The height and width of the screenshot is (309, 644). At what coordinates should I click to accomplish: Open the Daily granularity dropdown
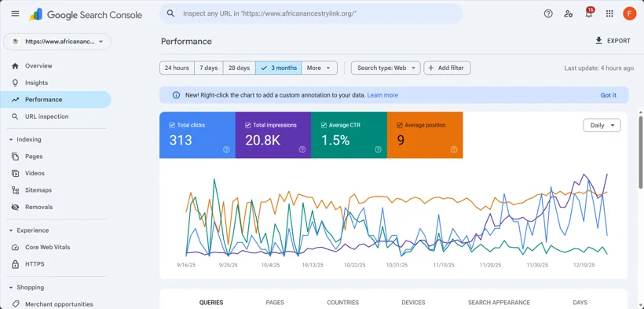[x=602, y=126]
